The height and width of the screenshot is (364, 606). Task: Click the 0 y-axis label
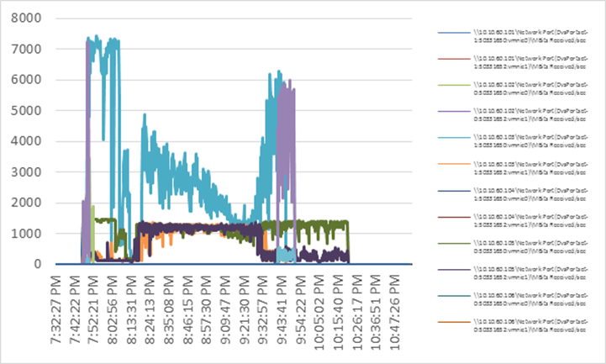(38, 264)
